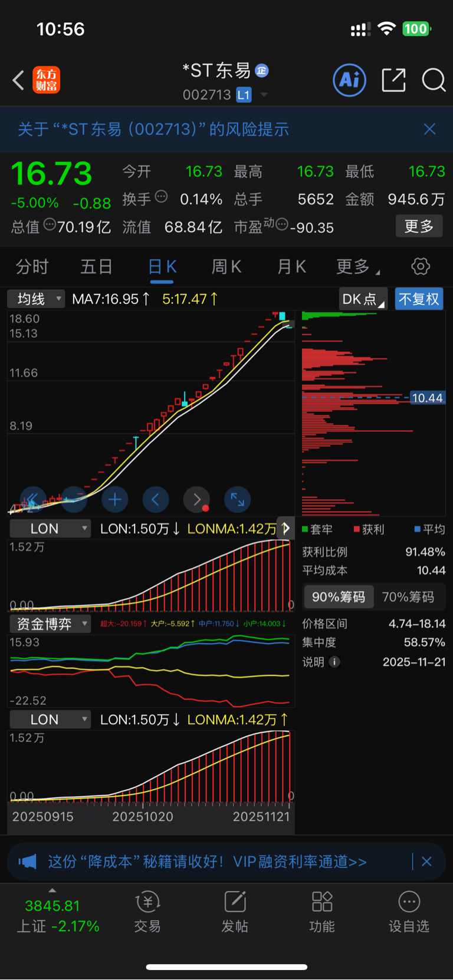Tap the L1 quote level badge
The width and height of the screenshot is (453, 980).
point(244,95)
